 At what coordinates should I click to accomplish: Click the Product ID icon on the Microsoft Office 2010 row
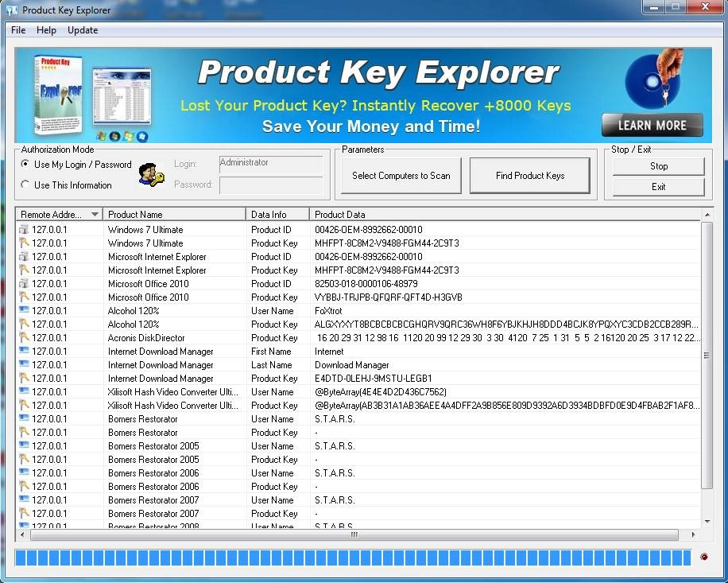24,283
